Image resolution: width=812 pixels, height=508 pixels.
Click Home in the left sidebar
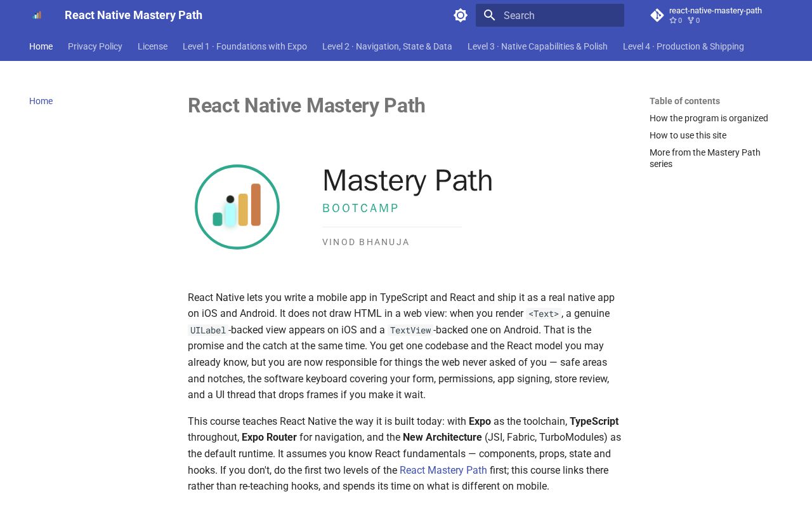coord(41,101)
